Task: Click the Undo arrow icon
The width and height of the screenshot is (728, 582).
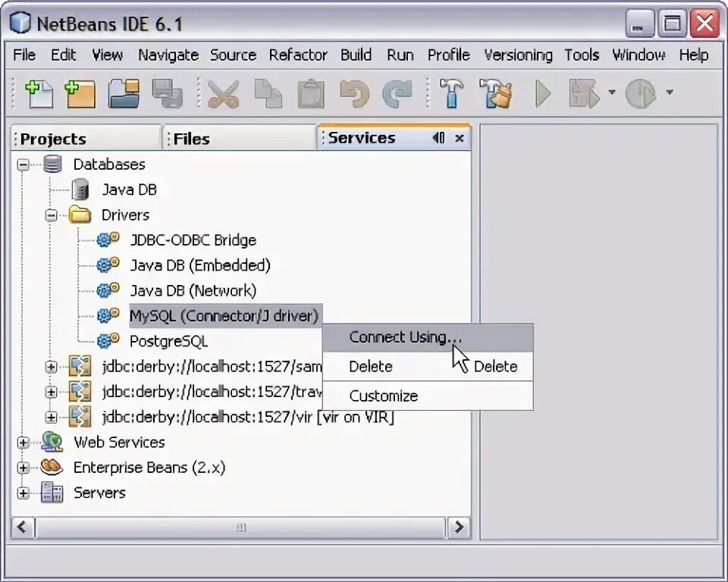Action: [x=354, y=94]
